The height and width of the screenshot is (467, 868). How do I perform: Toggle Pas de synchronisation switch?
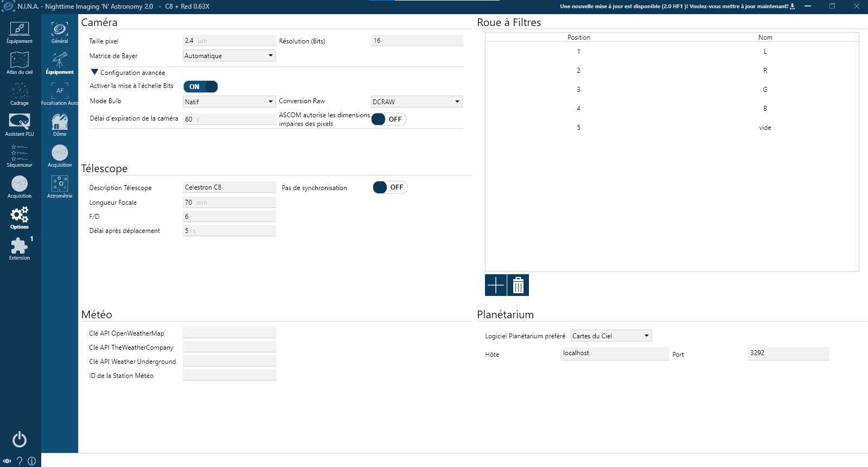click(390, 187)
